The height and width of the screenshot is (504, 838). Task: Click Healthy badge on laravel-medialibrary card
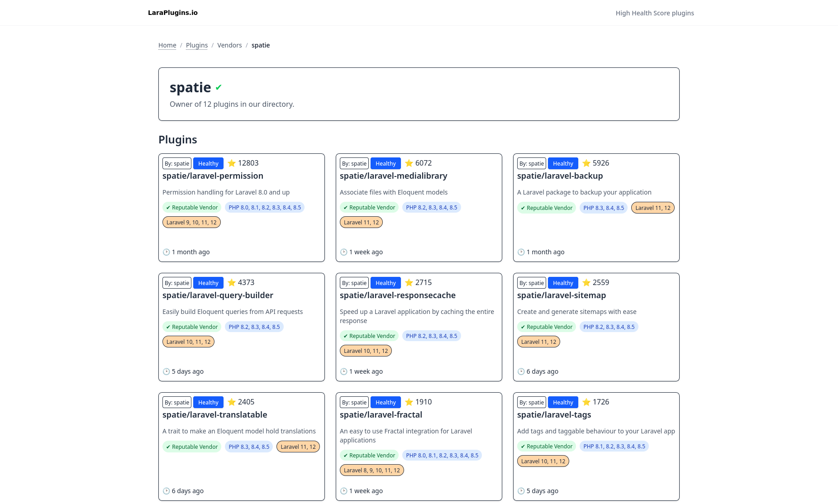click(x=386, y=163)
